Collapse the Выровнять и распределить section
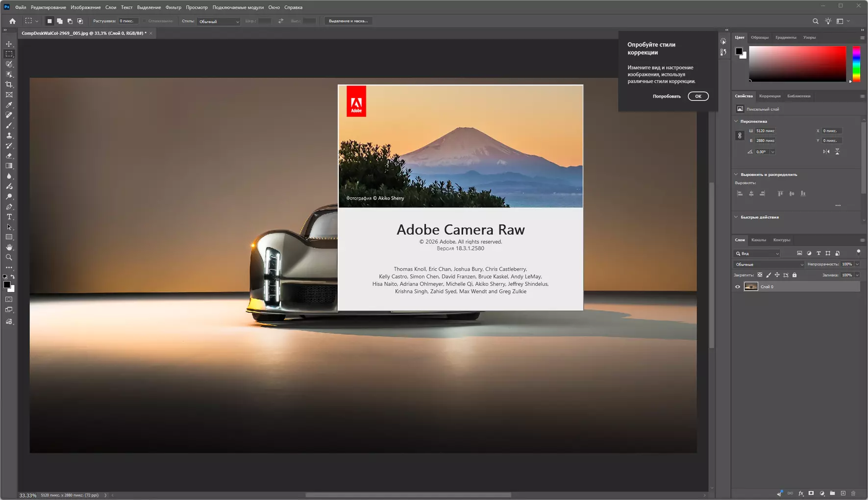 (x=736, y=175)
